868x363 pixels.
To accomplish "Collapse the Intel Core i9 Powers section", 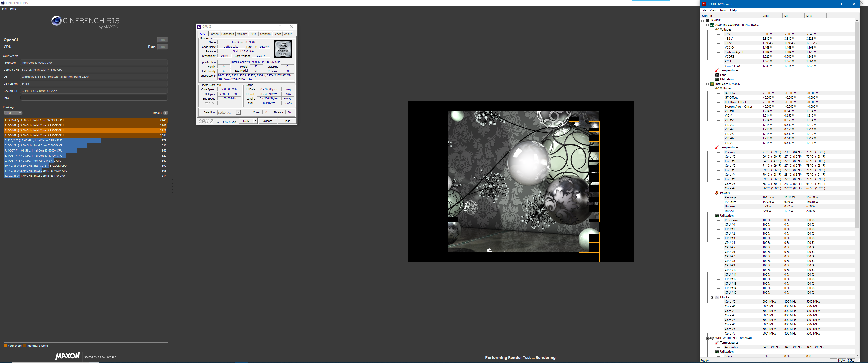I will click(712, 193).
